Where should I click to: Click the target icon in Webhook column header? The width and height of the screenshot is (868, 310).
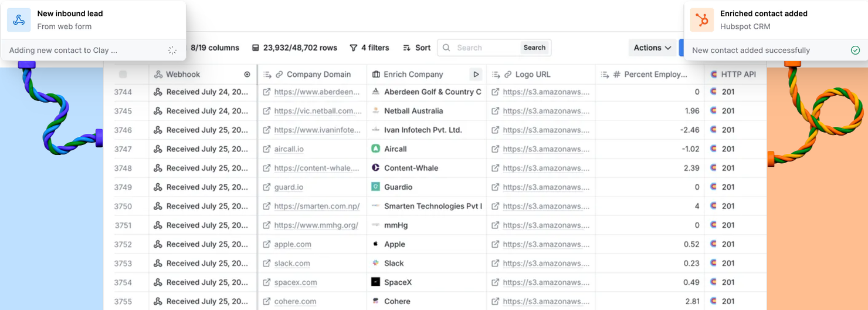[x=247, y=75]
